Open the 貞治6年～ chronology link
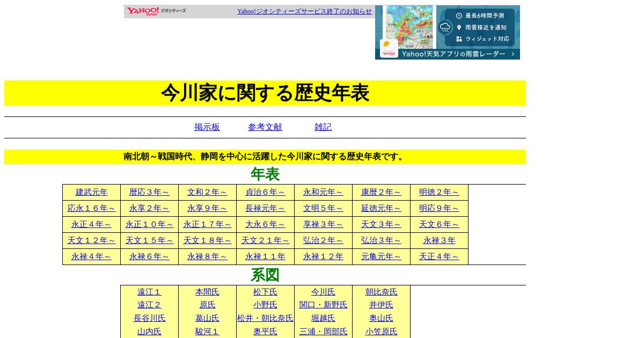The height and width of the screenshot is (338, 644). tap(266, 192)
